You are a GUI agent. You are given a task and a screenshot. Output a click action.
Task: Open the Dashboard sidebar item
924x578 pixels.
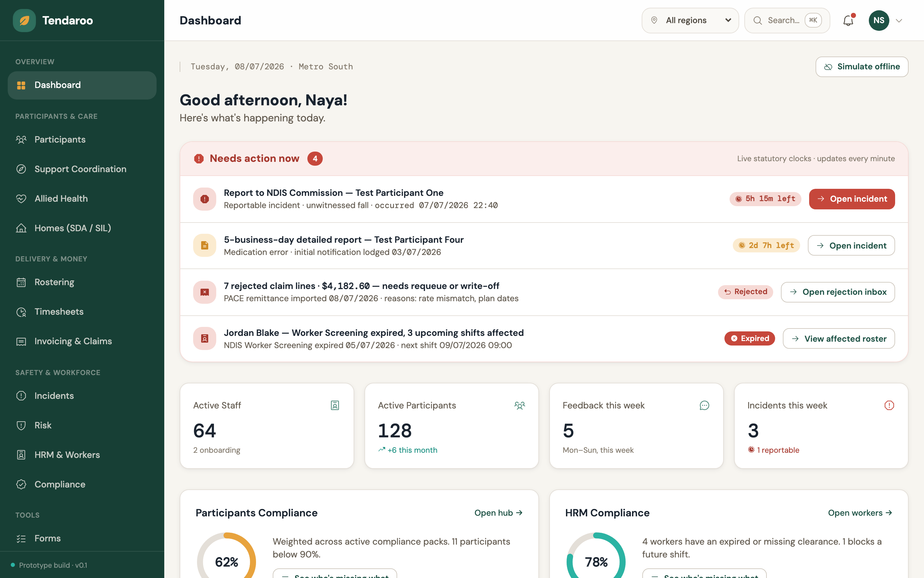82,85
